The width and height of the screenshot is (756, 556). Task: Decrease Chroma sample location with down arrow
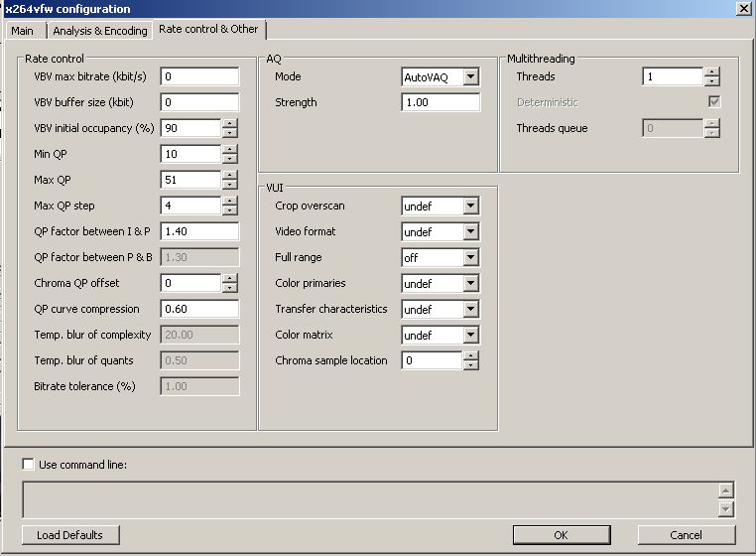[471, 365]
